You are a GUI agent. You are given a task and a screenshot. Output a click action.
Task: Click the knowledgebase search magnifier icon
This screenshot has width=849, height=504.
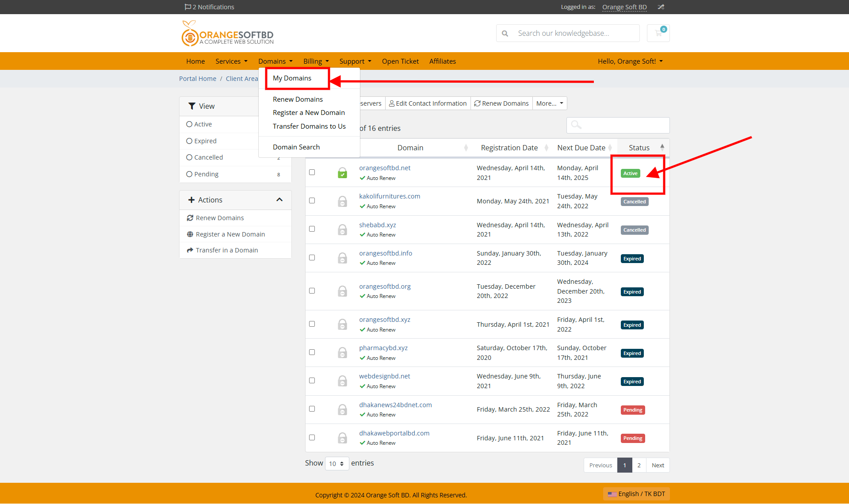click(x=505, y=33)
